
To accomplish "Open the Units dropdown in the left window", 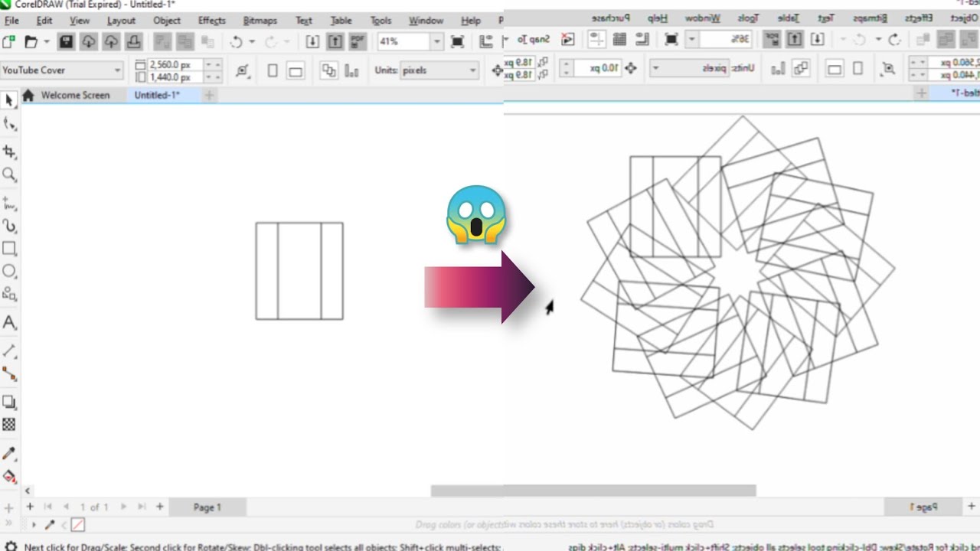I will 472,70.
